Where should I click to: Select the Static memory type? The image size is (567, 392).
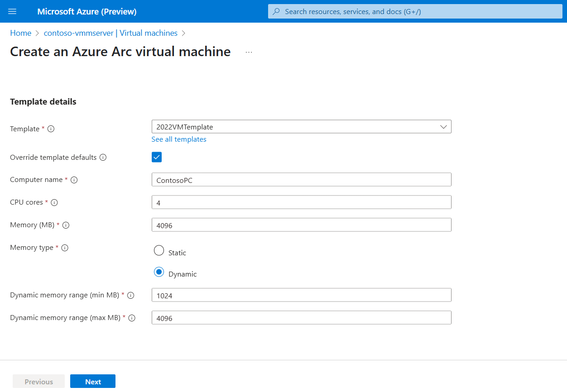coord(159,250)
